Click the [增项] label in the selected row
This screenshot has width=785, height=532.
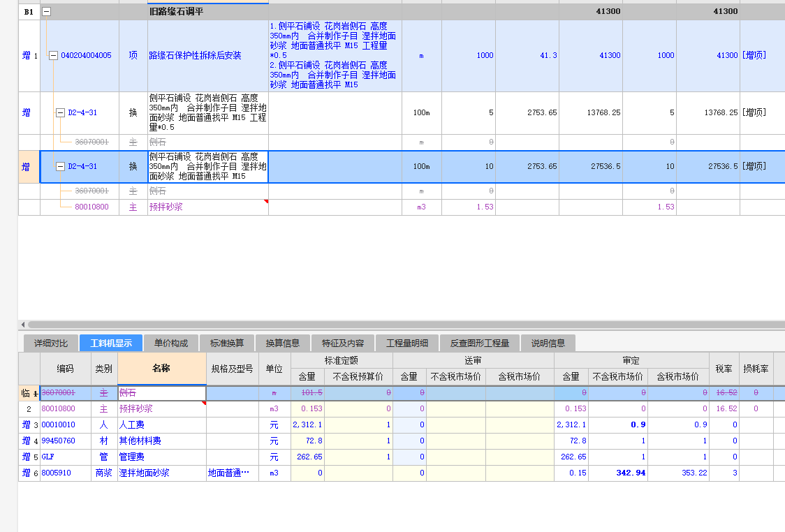[x=754, y=166]
